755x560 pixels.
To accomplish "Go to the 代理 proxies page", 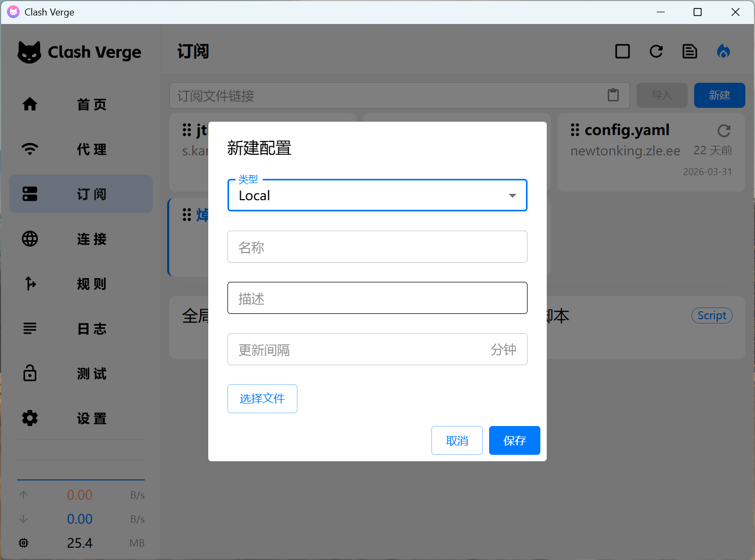I will pyautogui.click(x=81, y=149).
